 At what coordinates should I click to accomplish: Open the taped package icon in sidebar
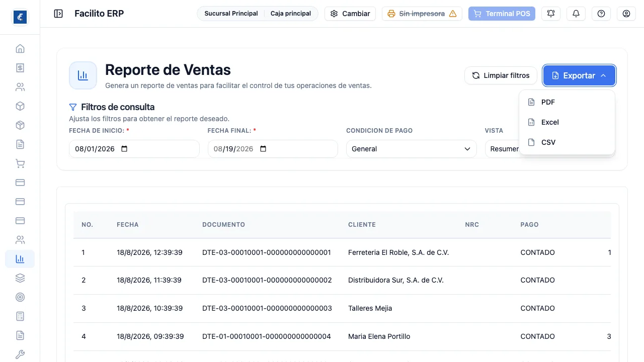(x=20, y=125)
